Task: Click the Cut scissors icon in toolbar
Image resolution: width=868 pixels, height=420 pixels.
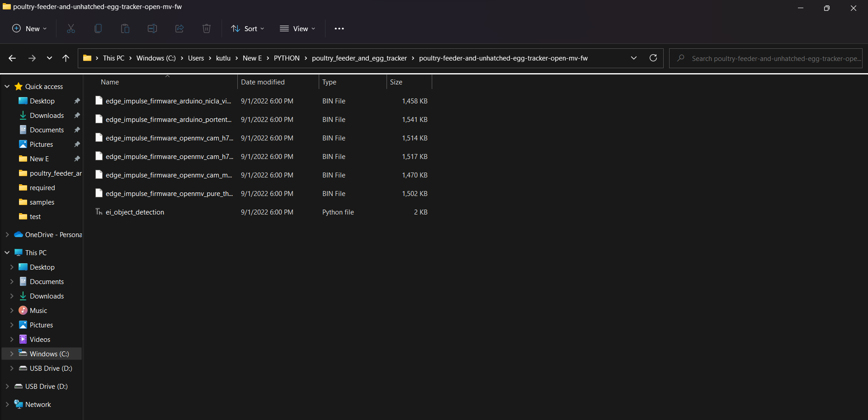Action: [71, 28]
